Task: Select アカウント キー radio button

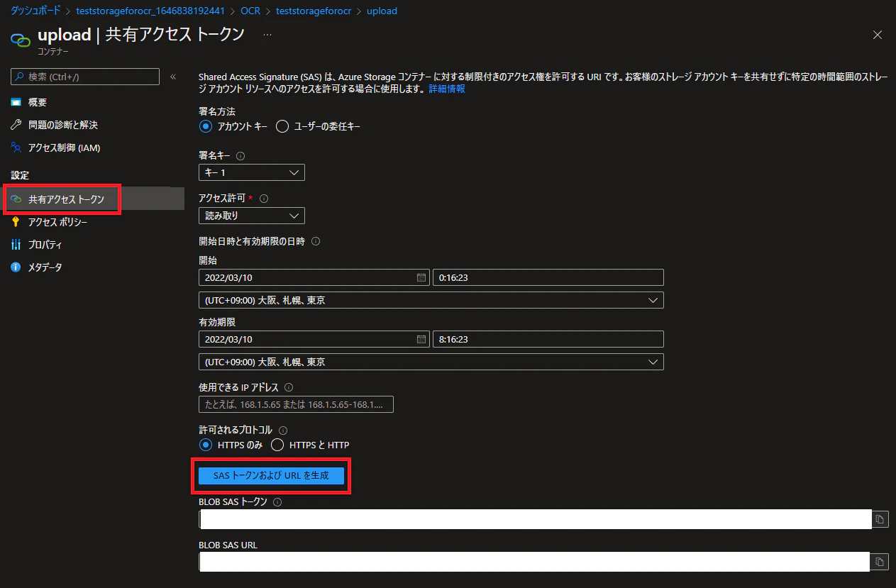Action: 206,127
